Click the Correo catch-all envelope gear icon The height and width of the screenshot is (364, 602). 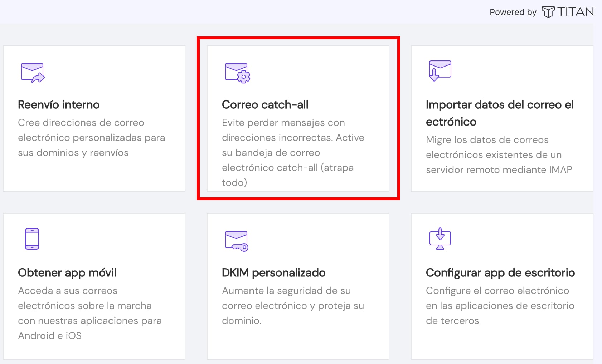point(237,73)
